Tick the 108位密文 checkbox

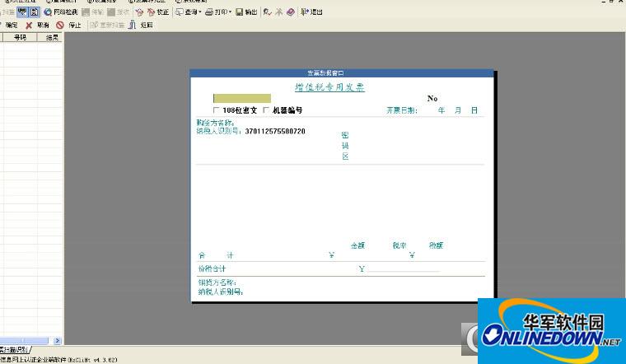click(217, 110)
